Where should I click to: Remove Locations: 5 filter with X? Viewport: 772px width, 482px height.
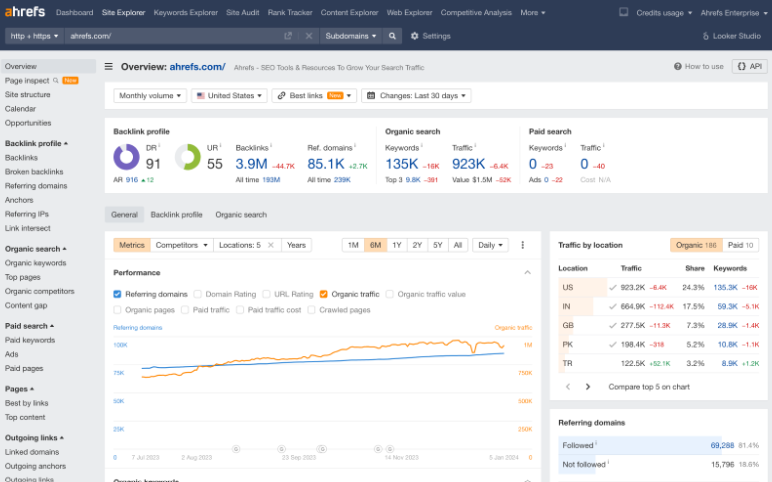pyautogui.click(x=271, y=245)
